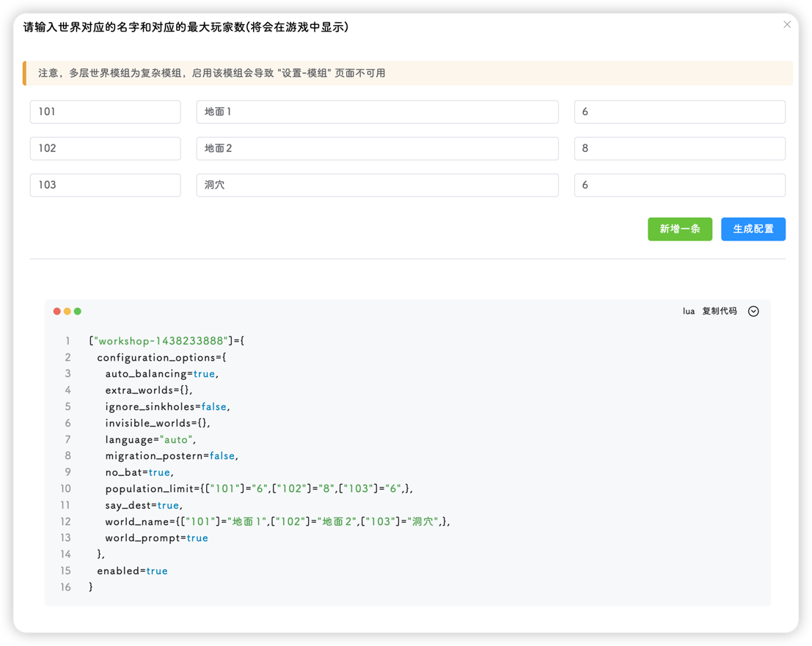Screen dimensions: 812x646
Task: Focus the world ID field containing 101
Action: tap(105, 112)
